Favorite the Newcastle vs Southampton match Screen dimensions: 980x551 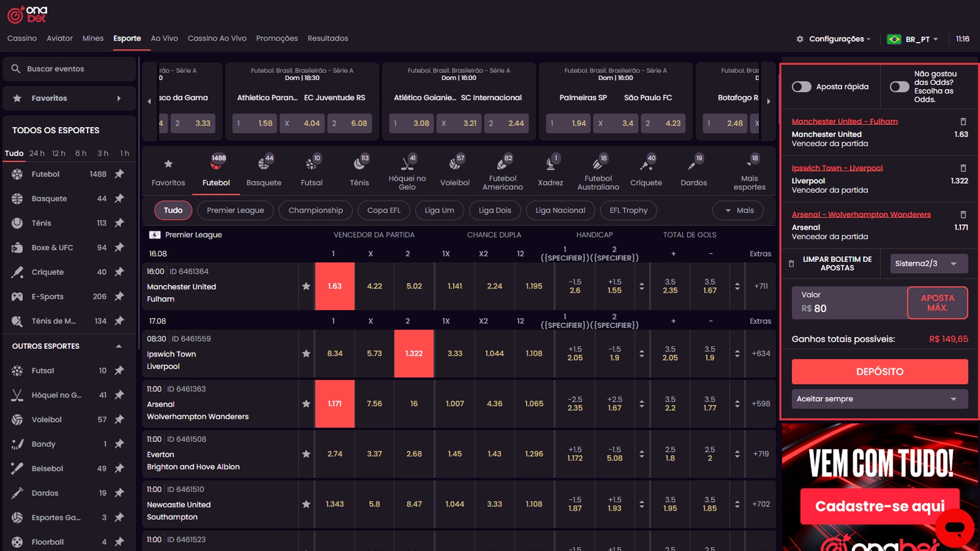pyautogui.click(x=306, y=504)
